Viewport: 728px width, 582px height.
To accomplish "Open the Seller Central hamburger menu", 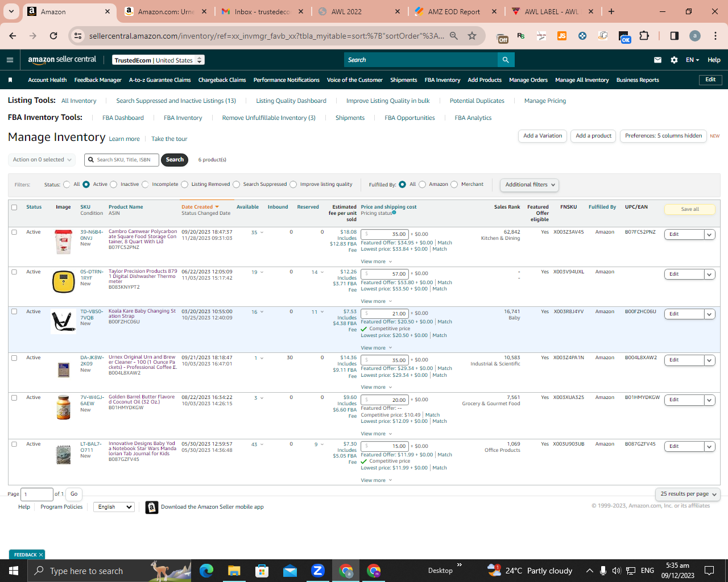I will click(x=10, y=60).
